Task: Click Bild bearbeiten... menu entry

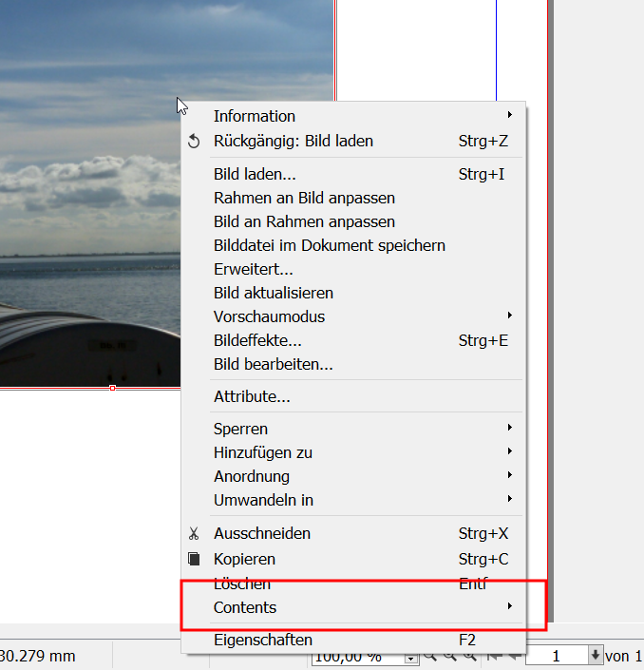Action: (x=273, y=364)
